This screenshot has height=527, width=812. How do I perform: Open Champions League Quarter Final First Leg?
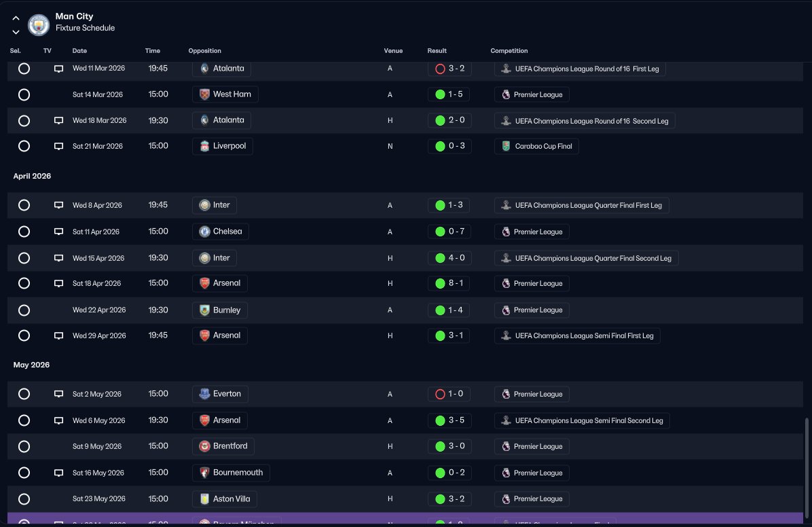coord(582,205)
